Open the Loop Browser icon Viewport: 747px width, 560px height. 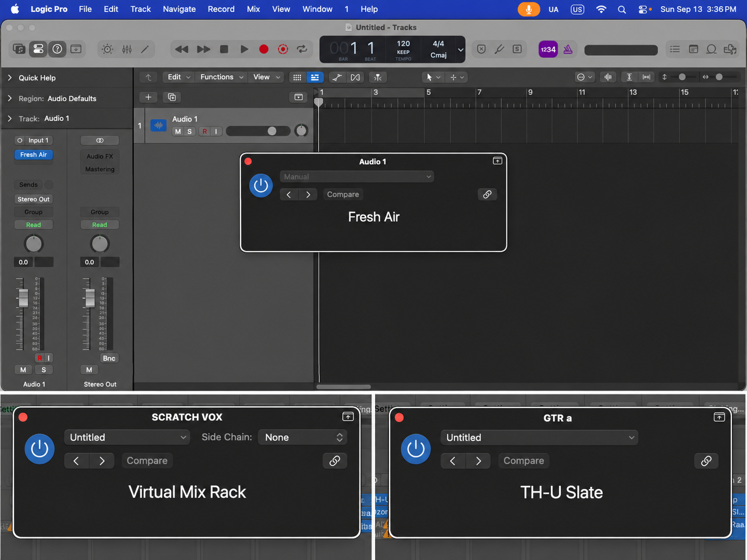point(711,49)
